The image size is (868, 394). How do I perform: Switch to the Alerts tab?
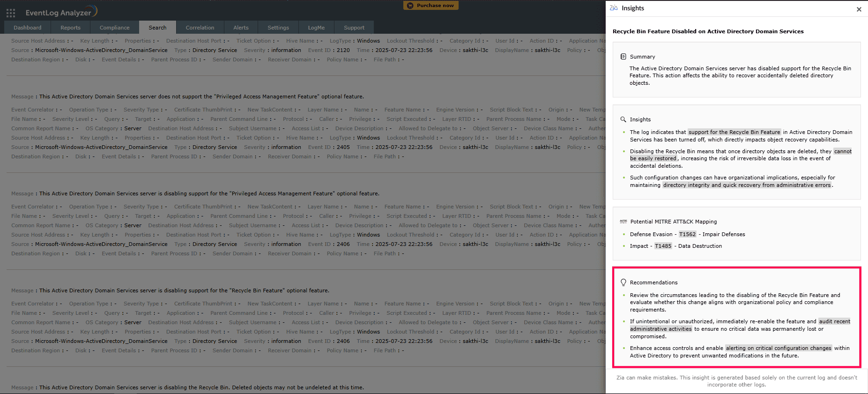pos(241,28)
